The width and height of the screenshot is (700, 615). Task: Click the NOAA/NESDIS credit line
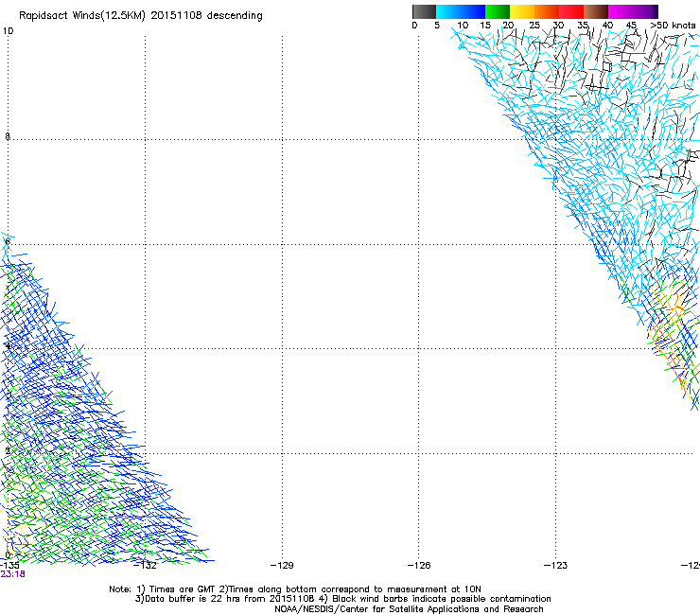(409, 609)
